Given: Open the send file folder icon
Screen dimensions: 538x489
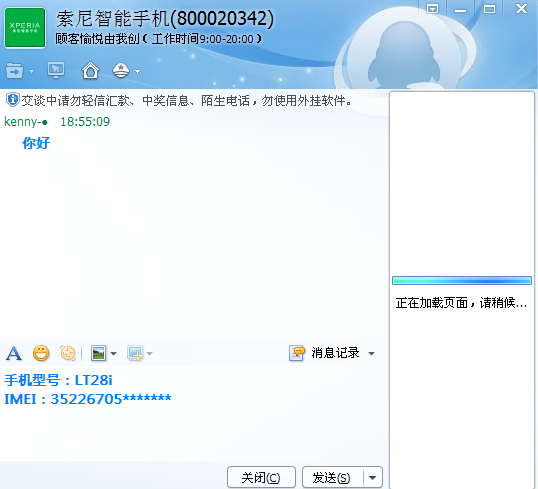Looking at the screenshot, I should 14,71.
